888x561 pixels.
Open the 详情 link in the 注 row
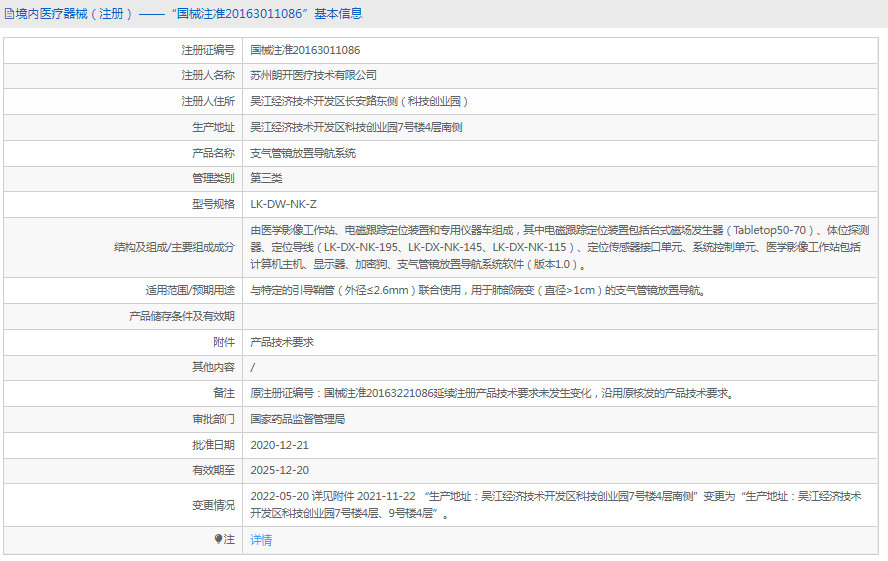(x=261, y=540)
